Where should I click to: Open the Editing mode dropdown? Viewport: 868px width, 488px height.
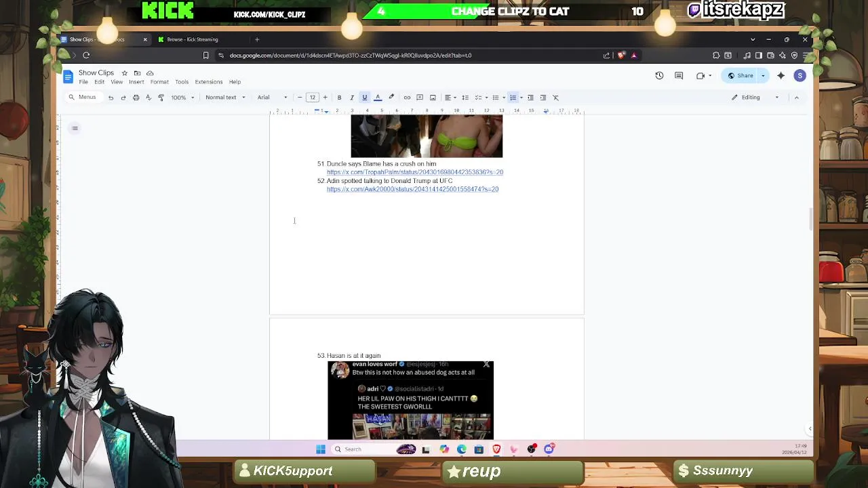755,98
